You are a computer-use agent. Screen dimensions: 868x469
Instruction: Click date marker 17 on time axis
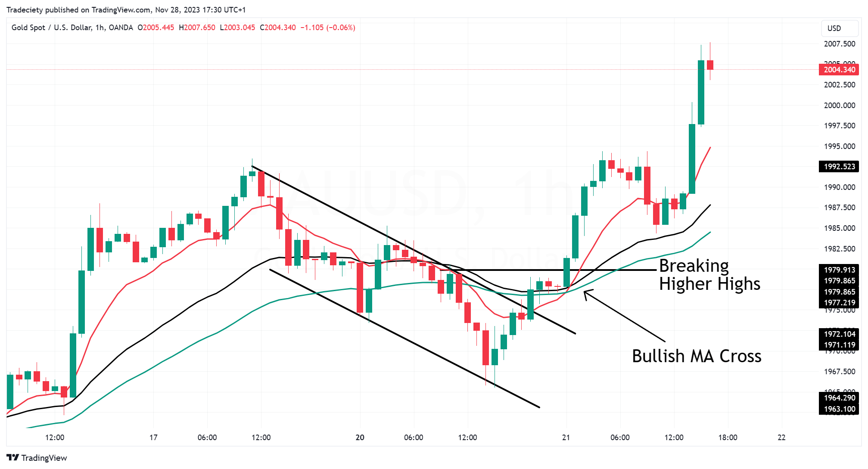[153, 438]
